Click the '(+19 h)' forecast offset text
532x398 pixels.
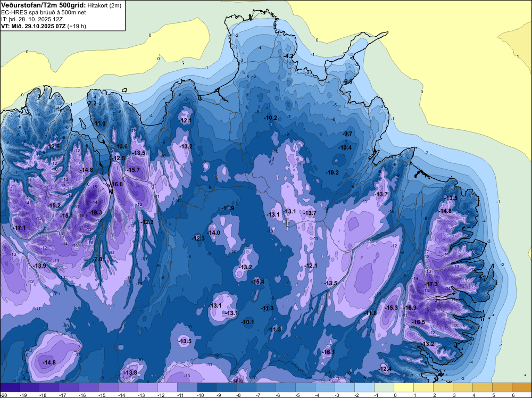(77, 26)
